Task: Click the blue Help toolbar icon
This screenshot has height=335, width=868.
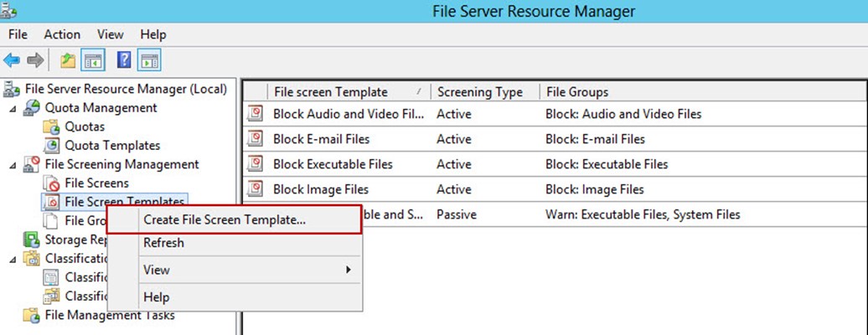Action: (124, 60)
